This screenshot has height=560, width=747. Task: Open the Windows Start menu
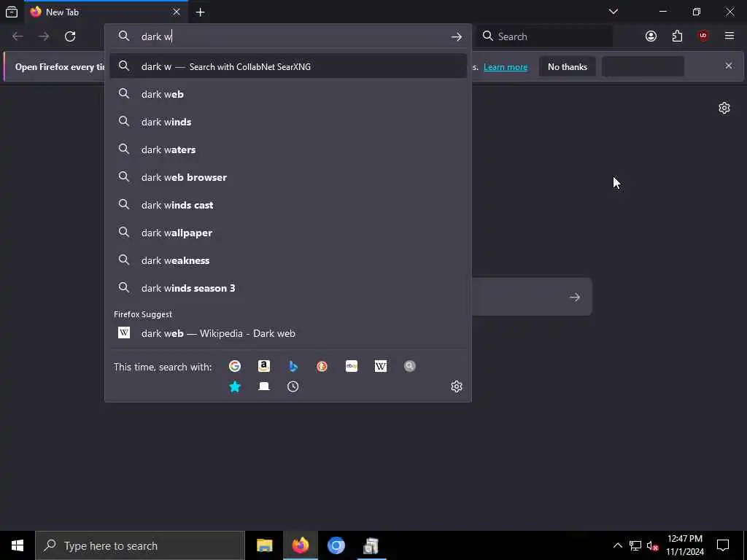click(18, 545)
